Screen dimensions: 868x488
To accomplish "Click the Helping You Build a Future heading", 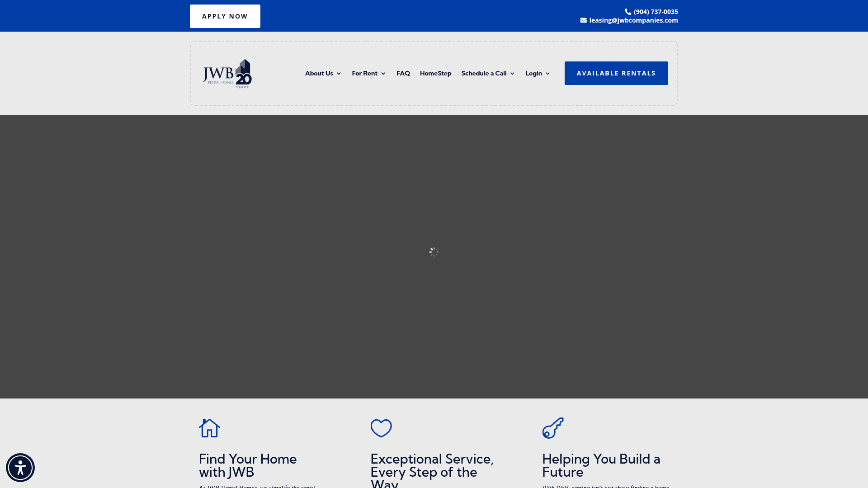I will tap(601, 465).
